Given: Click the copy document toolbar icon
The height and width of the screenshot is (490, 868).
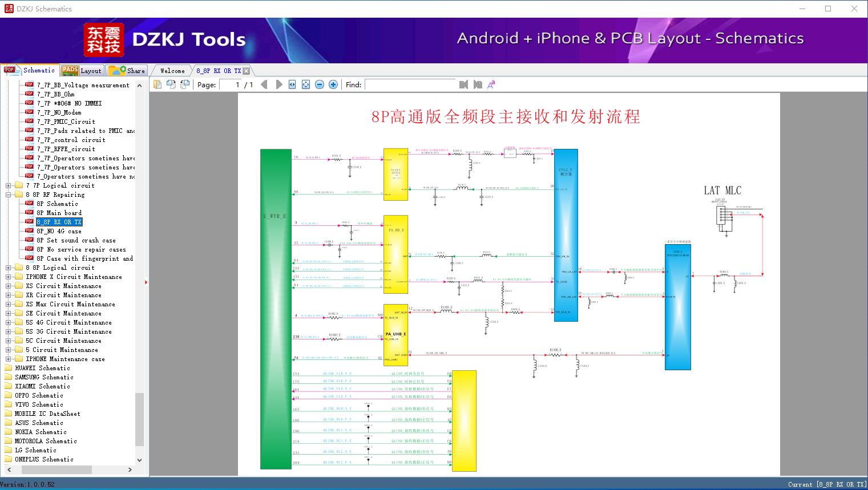Looking at the screenshot, I should tap(158, 84).
